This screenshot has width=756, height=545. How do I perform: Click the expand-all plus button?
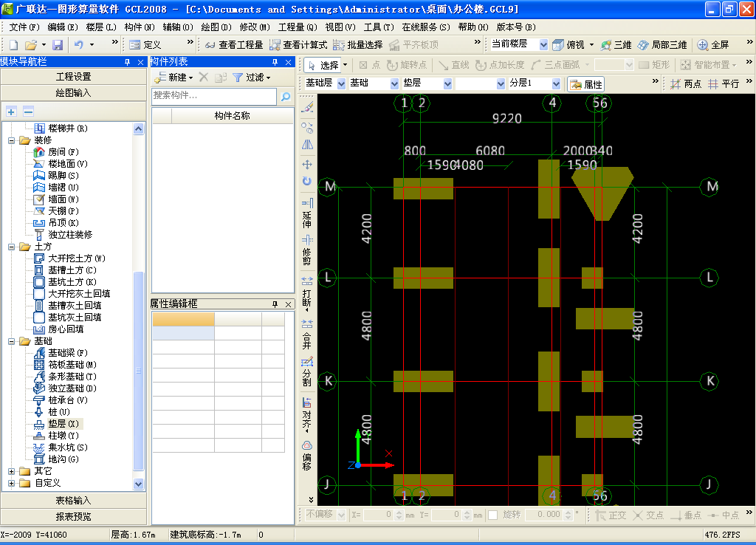tap(11, 112)
